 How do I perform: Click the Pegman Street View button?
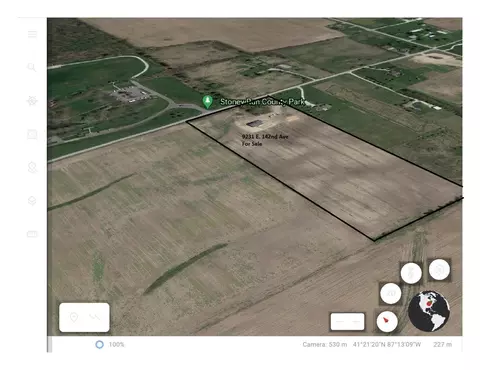click(411, 273)
